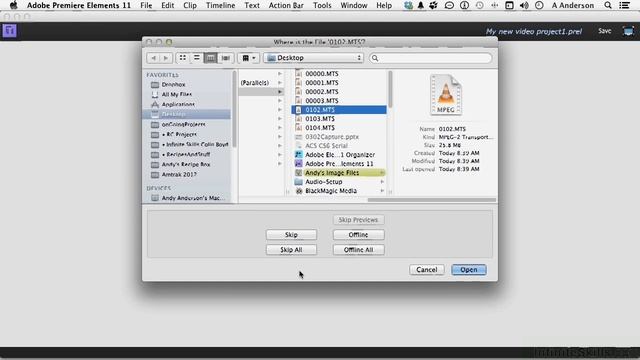
Task: Select Applications in sidebar
Action: pyautogui.click(x=178, y=104)
